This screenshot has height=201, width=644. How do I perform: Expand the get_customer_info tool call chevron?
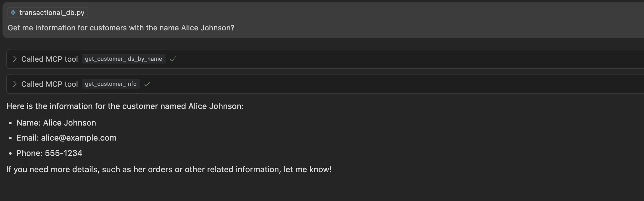(15, 84)
